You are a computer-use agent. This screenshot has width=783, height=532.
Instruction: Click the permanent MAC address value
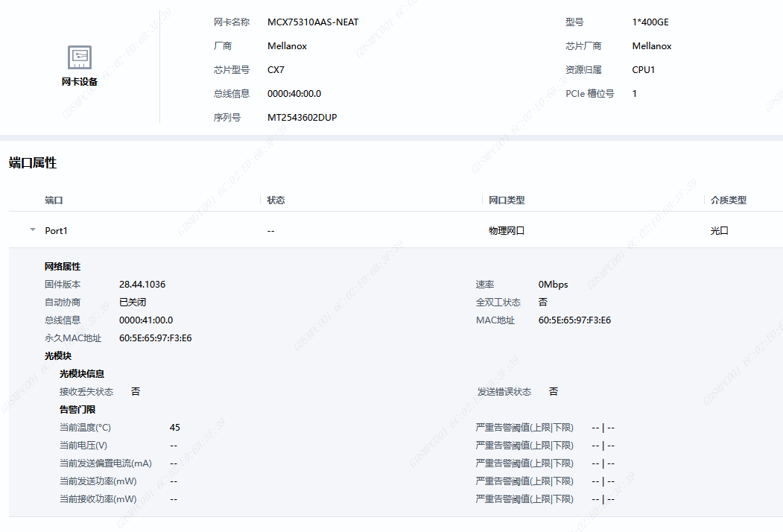click(155, 338)
